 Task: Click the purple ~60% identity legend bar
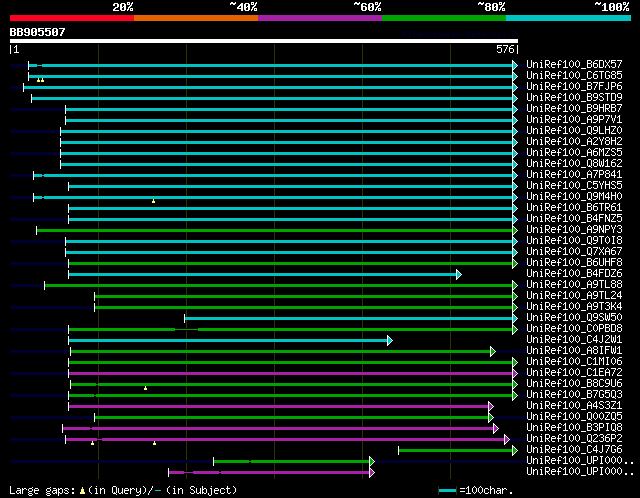(x=320, y=17)
